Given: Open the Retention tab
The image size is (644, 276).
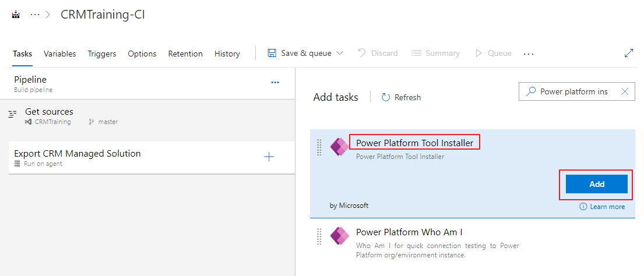Looking at the screenshot, I should click(x=185, y=54).
